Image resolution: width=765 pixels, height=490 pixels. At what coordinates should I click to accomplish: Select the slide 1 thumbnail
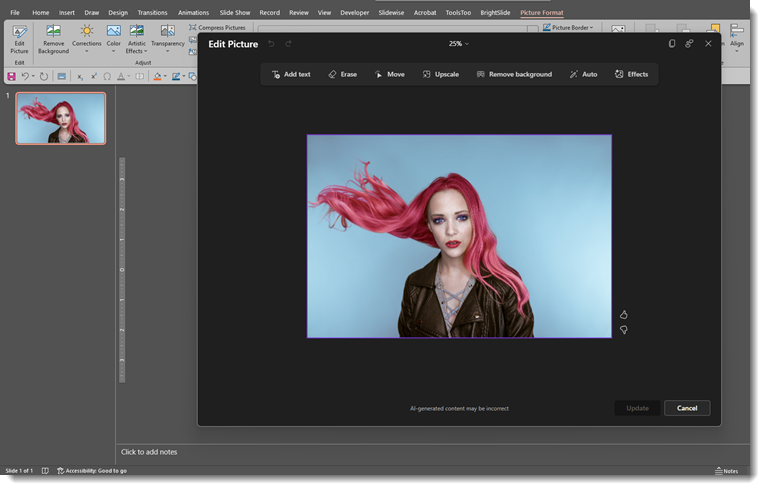61,119
